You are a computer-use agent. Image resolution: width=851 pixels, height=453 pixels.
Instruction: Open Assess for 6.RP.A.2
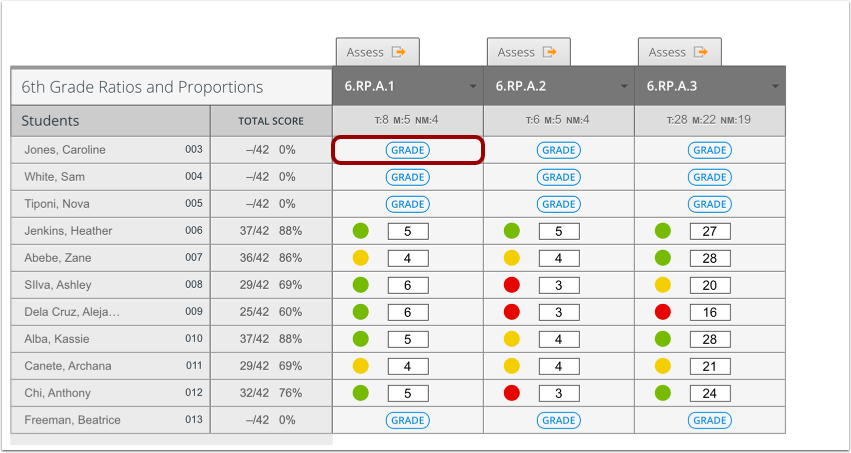pos(528,52)
